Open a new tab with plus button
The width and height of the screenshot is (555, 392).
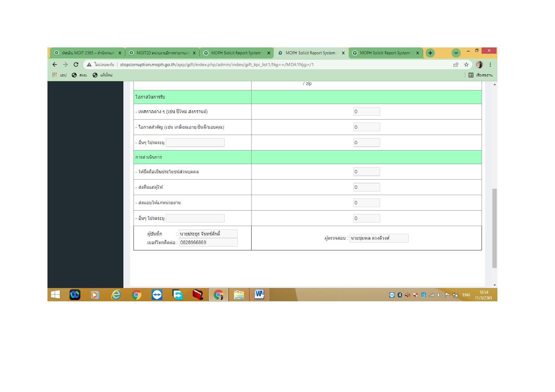(430, 53)
